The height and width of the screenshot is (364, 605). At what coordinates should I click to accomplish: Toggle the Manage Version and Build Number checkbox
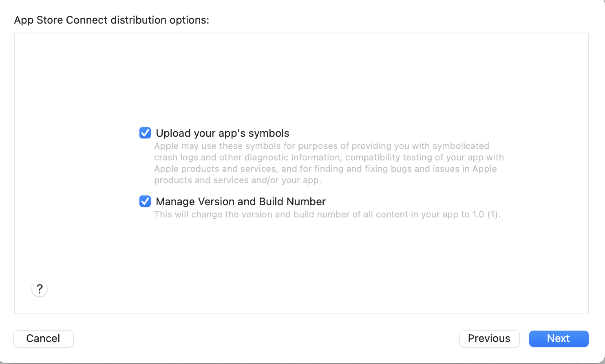click(145, 202)
